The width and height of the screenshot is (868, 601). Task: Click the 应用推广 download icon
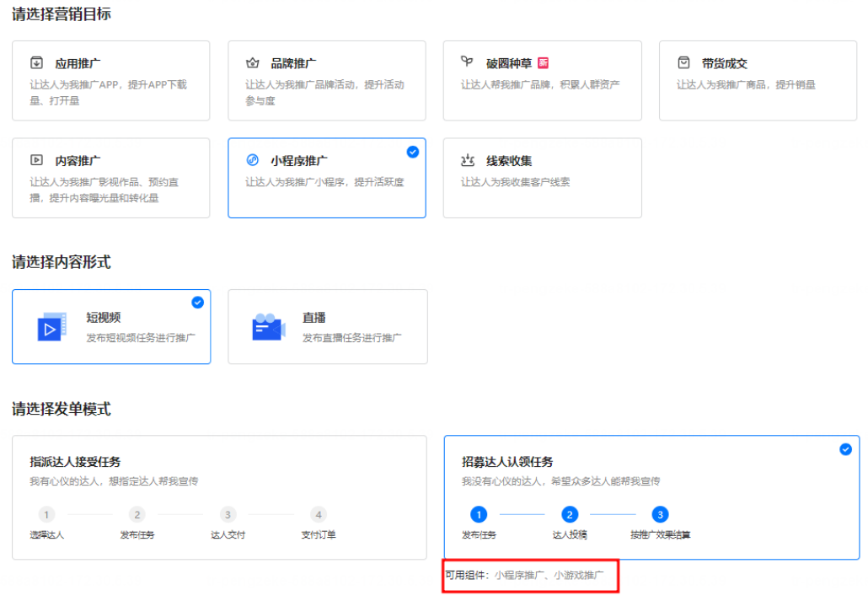coord(35,62)
